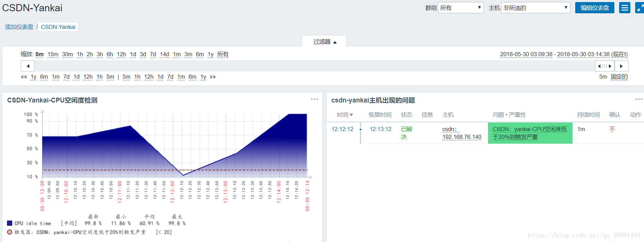Screen dimensions: 644x242
Task: Click the CSDN-Yankai-CPU空闲度检测 widget title
Action: pyautogui.click(x=52, y=100)
